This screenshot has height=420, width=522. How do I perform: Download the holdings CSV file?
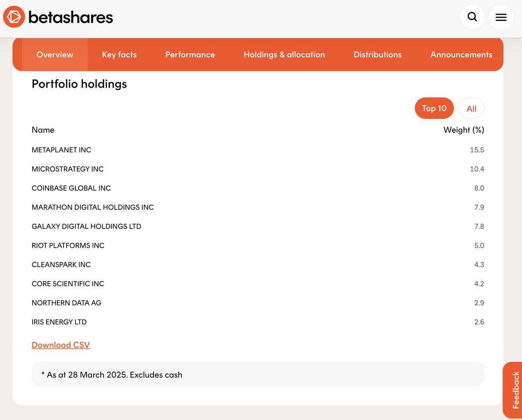(x=60, y=344)
